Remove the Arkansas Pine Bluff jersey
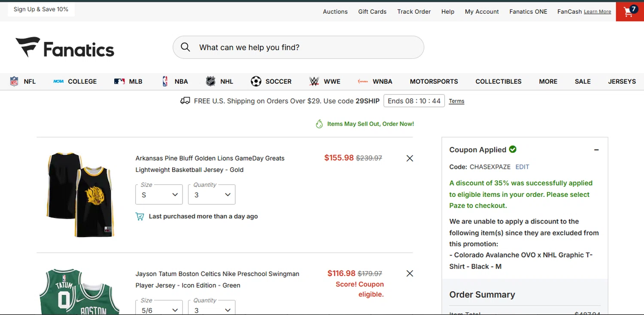Viewport: 644px width, 315px height. click(x=410, y=158)
